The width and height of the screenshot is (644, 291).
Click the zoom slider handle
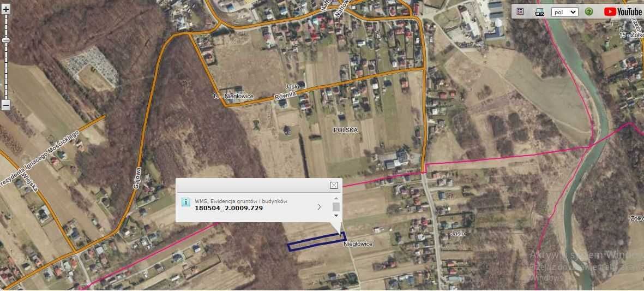point(6,40)
